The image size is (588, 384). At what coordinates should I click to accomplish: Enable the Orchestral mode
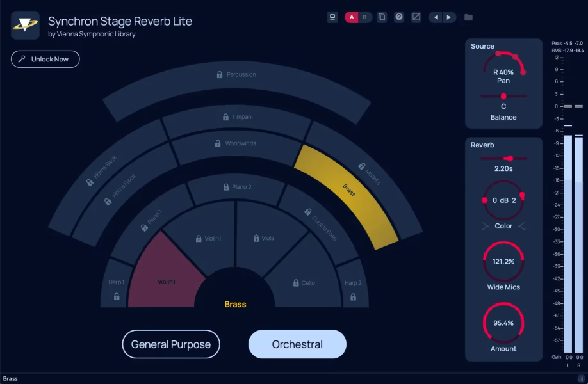pyautogui.click(x=297, y=344)
